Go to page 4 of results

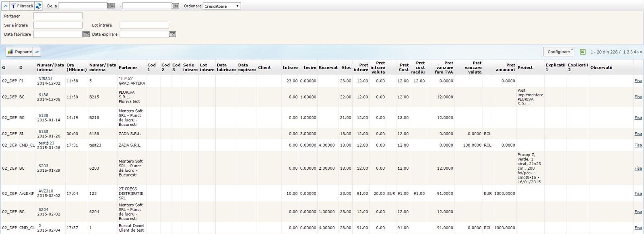coord(635,52)
